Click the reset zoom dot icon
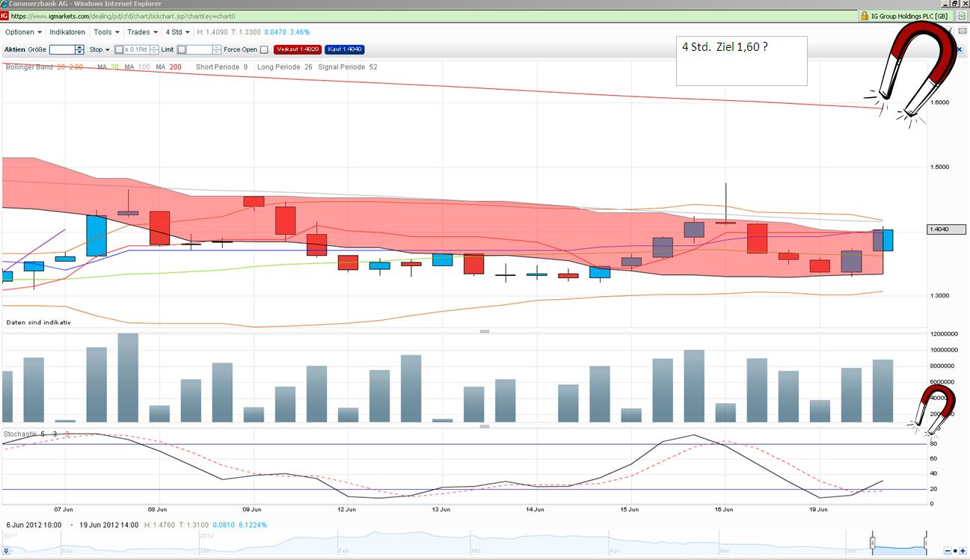The width and height of the screenshot is (970, 560). click(956, 551)
